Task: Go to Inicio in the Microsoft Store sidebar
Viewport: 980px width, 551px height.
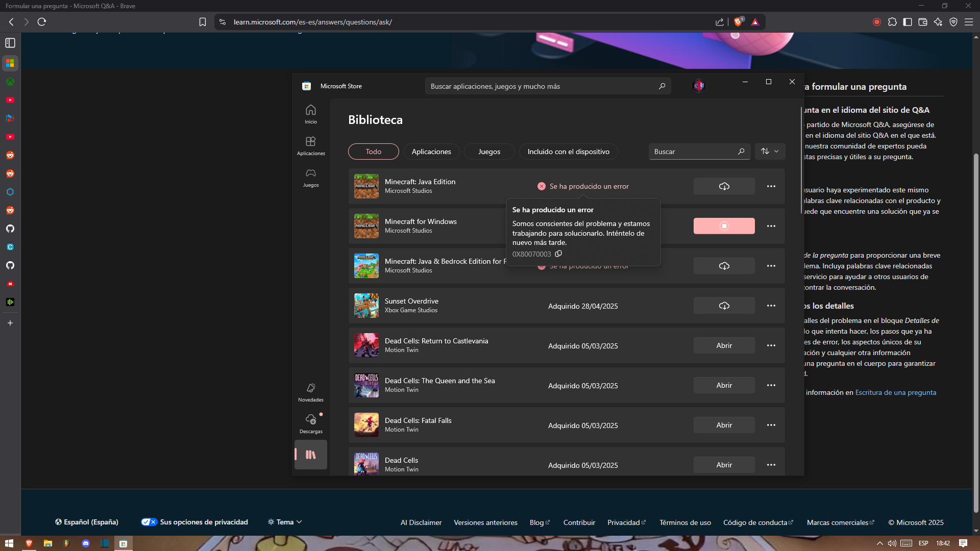Action: coord(311,114)
